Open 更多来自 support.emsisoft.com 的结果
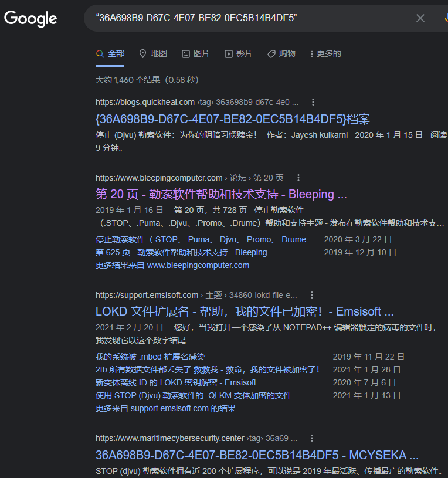Viewport: 448px width, 478px height. pyautogui.click(x=165, y=408)
